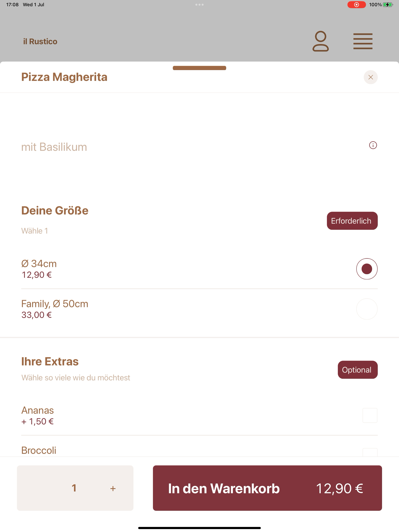399x532 pixels.
Task: Increase quantity with the plus button
Action: (x=113, y=488)
